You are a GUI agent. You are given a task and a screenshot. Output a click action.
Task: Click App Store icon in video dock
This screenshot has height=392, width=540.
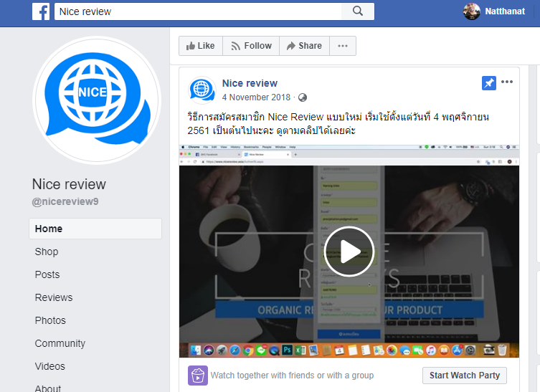[457, 350]
